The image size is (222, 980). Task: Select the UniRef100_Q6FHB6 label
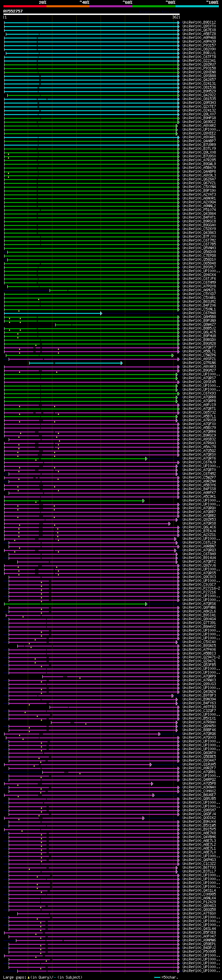[199, 608]
